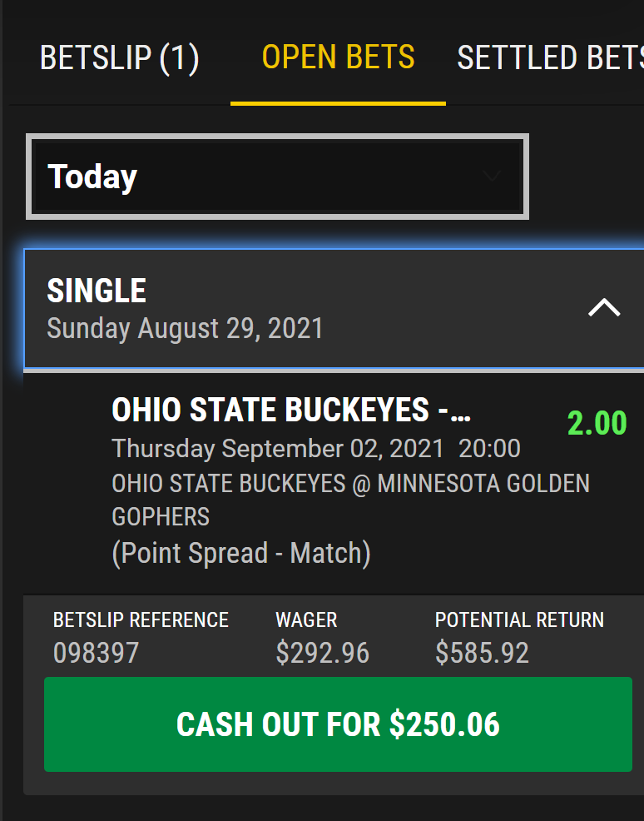Open the Buckeyes @ Minnesota Golden Gophers matchup
The width and height of the screenshot is (644, 821).
(x=350, y=500)
